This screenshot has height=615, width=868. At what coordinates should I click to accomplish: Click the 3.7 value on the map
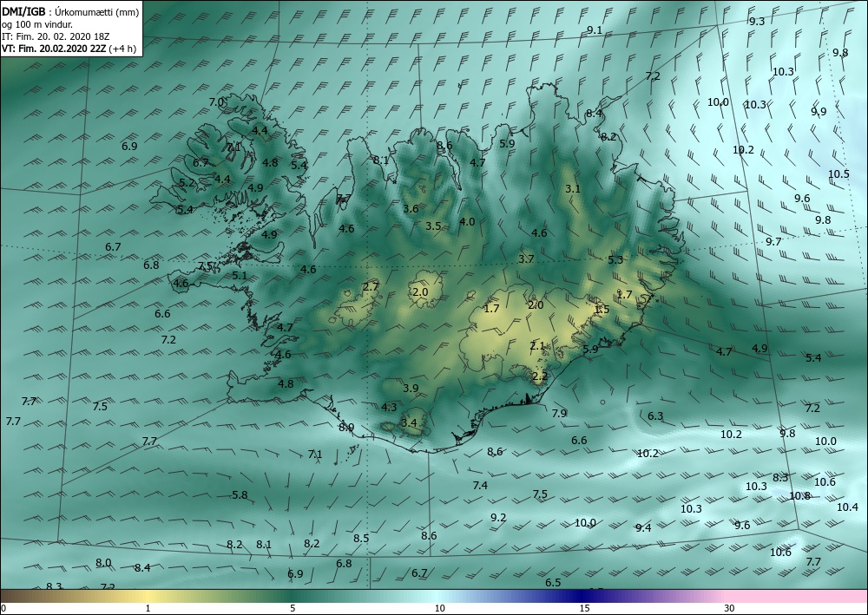(527, 259)
